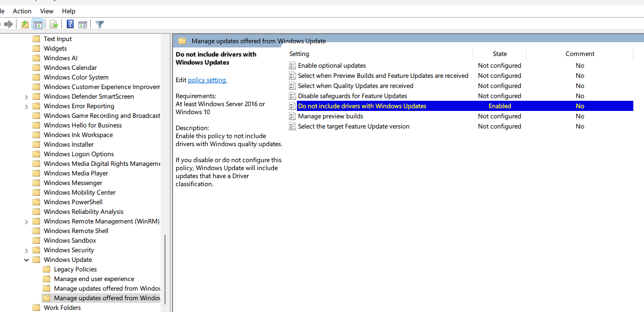The height and width of the screenshot is (312, 644).
Task: Expand the Windows Security tree node
Action: pyautogui.click(x=27, y=250)
